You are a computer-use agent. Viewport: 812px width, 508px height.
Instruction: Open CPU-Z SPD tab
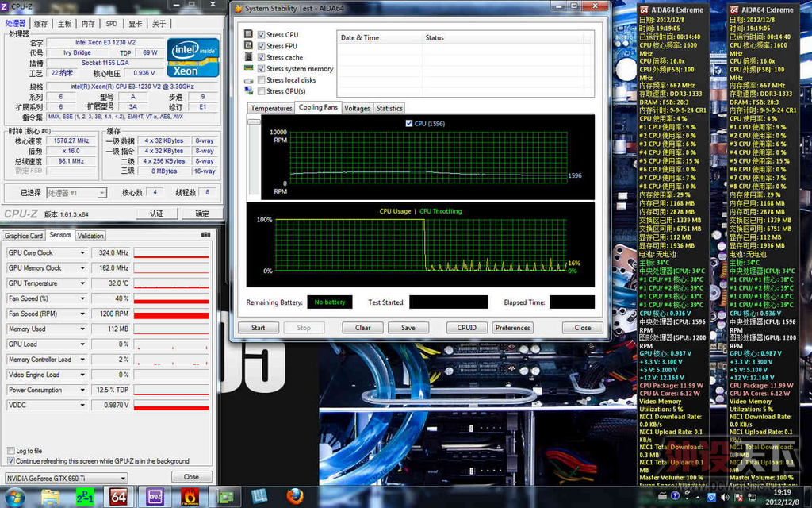111,24
